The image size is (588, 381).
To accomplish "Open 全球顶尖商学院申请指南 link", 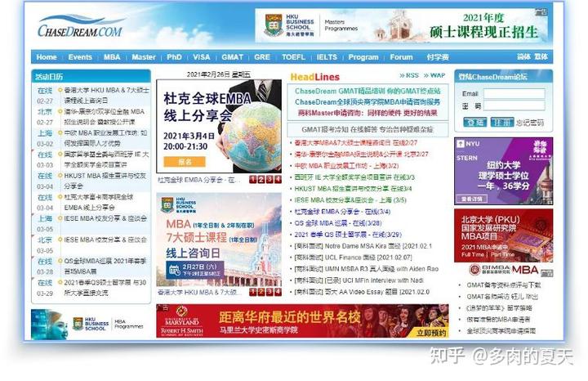I will tap(501, 331).
